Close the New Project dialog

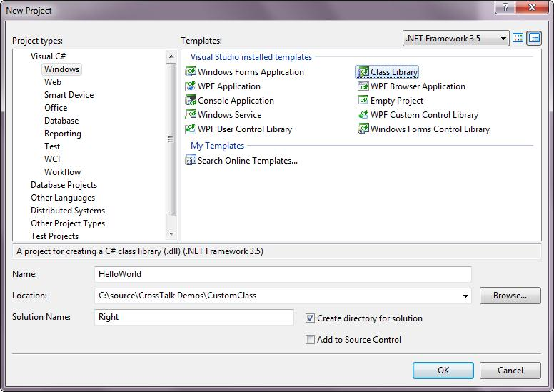[x=532, y=7]
